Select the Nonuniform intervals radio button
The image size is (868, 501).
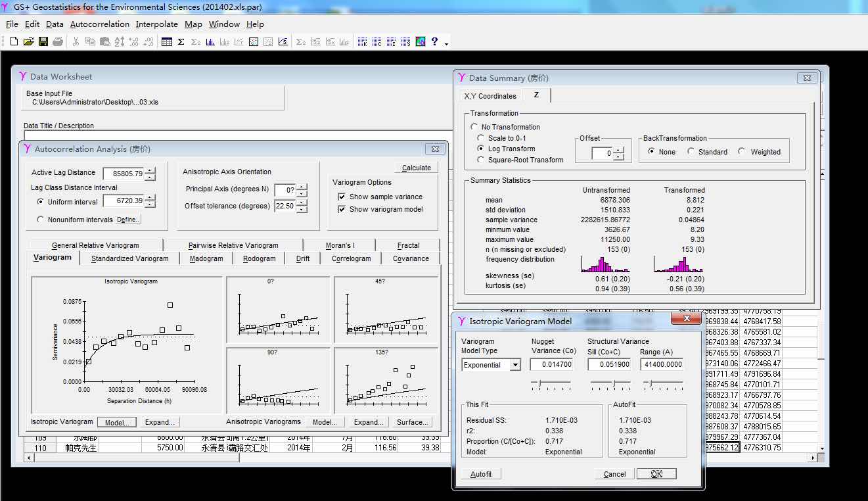(x=41, y=220)
